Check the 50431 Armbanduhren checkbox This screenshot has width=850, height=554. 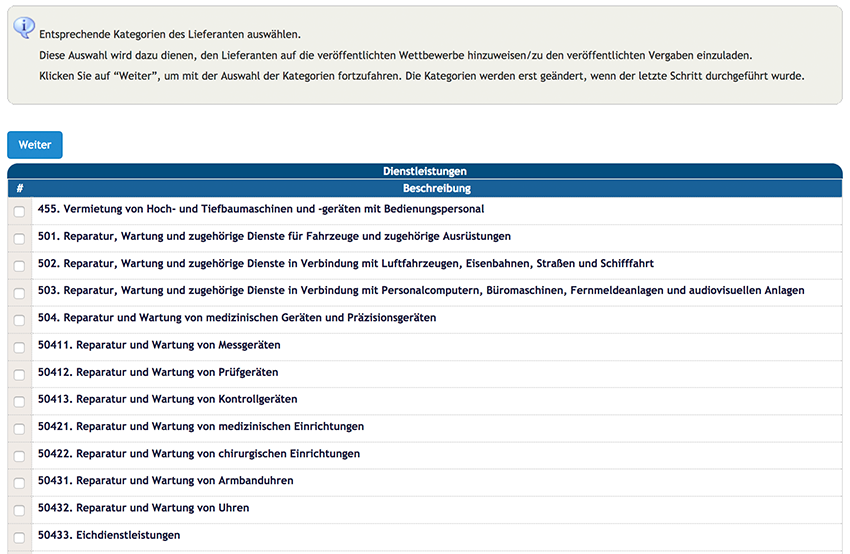pos(20,483)
